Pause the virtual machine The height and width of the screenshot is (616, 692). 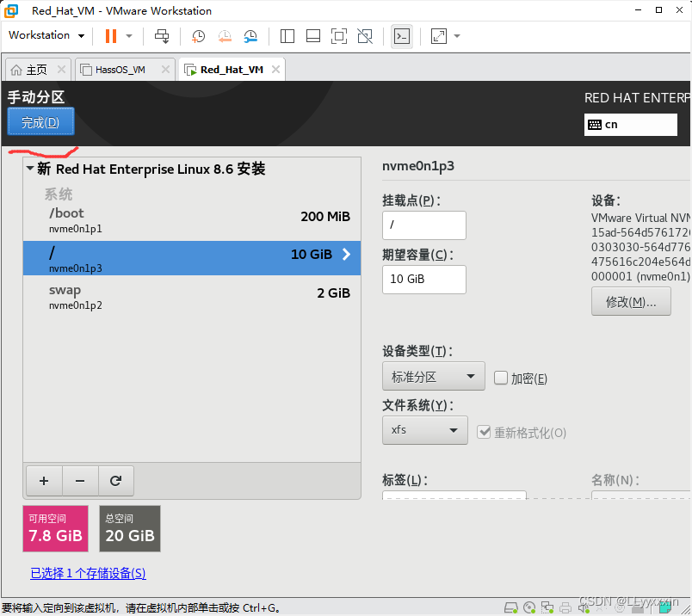point(111,36)
